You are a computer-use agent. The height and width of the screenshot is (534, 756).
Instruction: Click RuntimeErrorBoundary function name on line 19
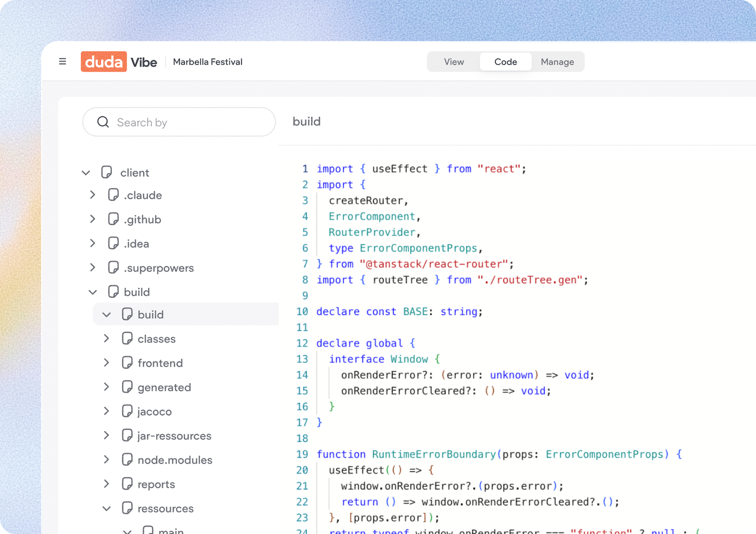pyautogui.click(x=434, y=454)
